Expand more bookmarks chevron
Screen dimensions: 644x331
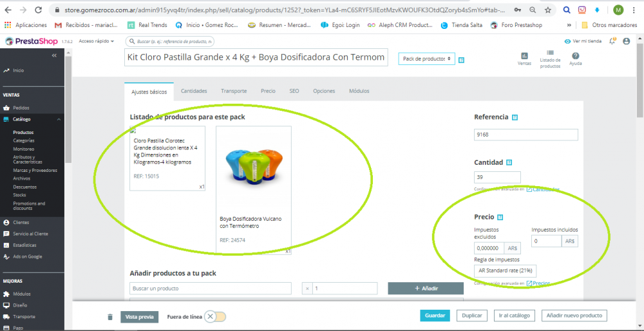pos(569,25)
